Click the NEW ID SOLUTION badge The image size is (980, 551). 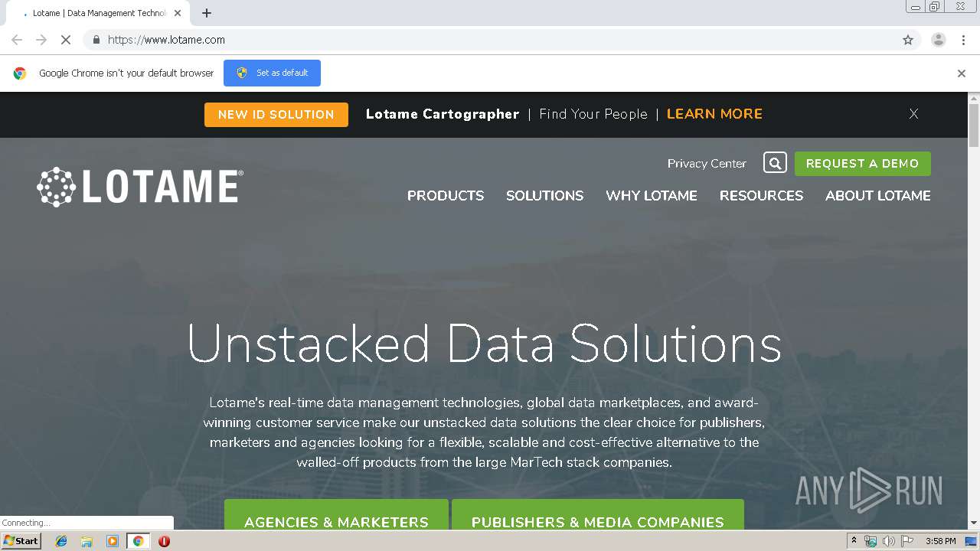[x=276, y=115]
